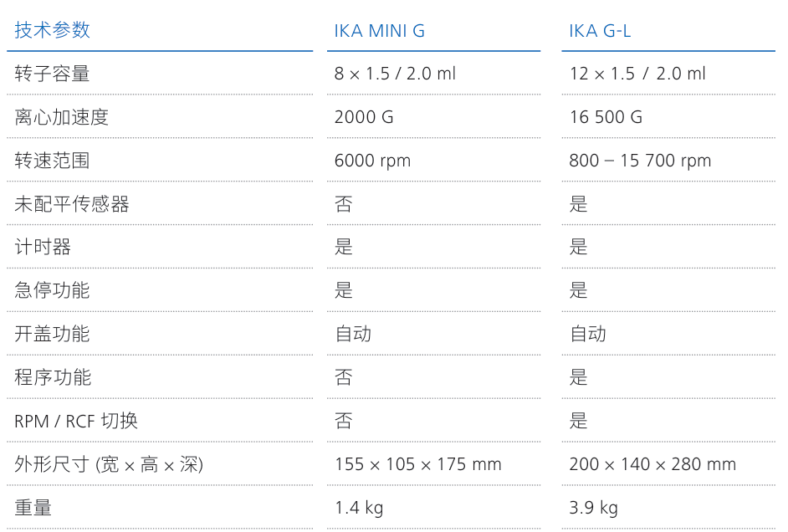Click the 转子容量 row label
This screenshot has width=788, height=532.
52,74
